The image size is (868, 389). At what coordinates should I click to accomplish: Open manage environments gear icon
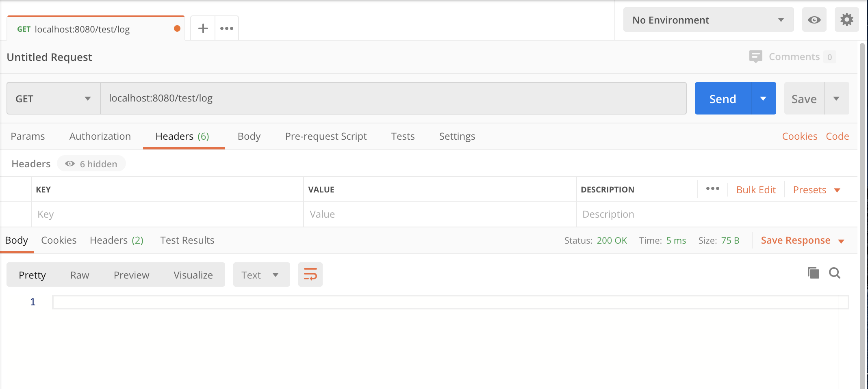(x=846, y=19)
